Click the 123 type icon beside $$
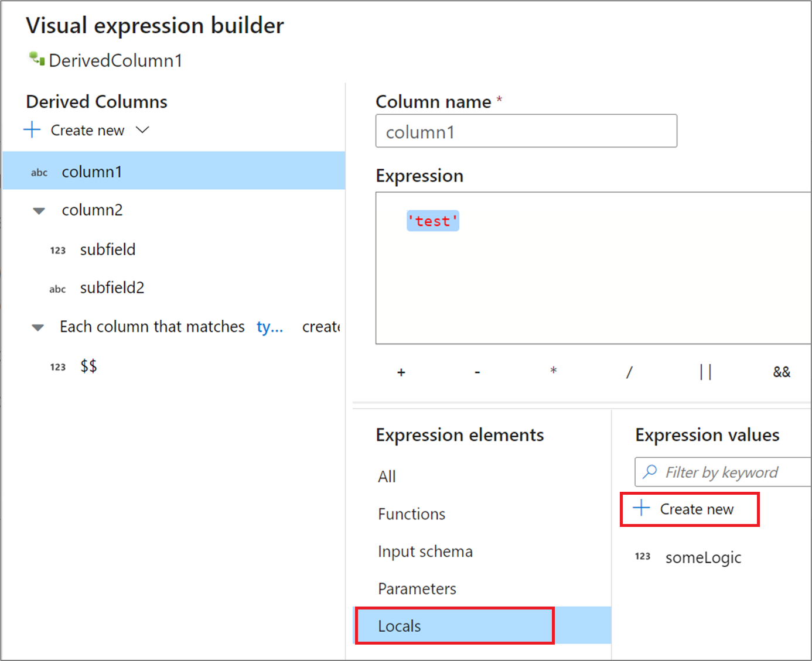The image size is (812, 661). (57, 367)
